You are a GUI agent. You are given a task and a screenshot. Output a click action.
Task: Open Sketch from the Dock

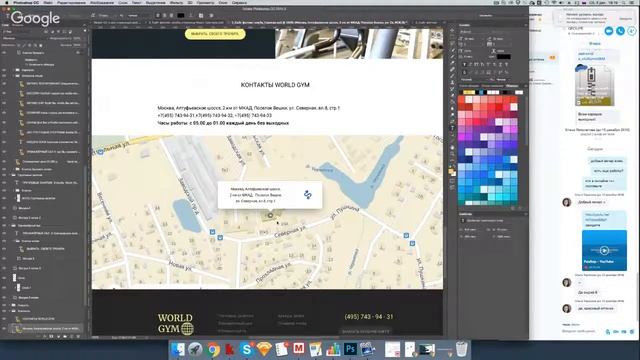264,350
